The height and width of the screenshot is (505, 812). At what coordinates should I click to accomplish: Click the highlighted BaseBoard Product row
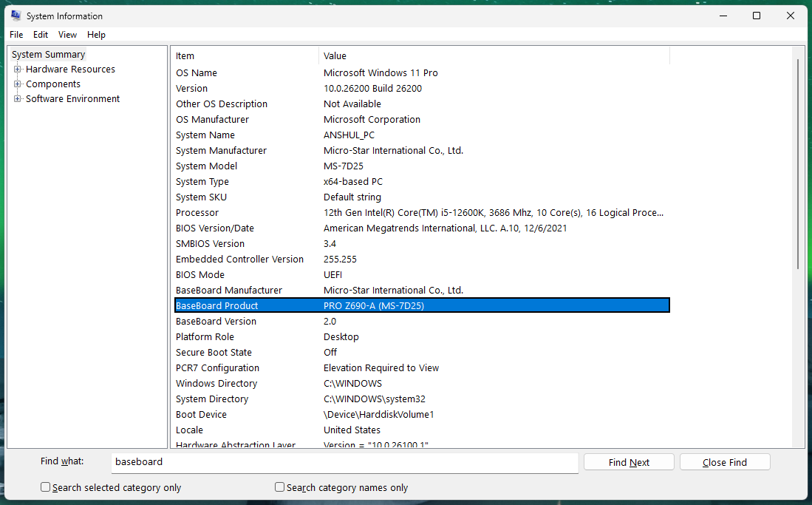point(422,305)
